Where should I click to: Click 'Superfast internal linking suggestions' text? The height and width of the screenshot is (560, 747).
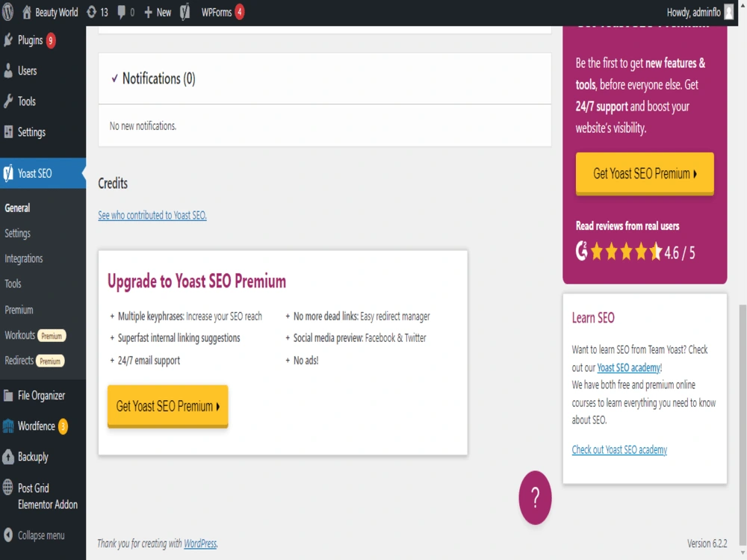tap(179, 338)
